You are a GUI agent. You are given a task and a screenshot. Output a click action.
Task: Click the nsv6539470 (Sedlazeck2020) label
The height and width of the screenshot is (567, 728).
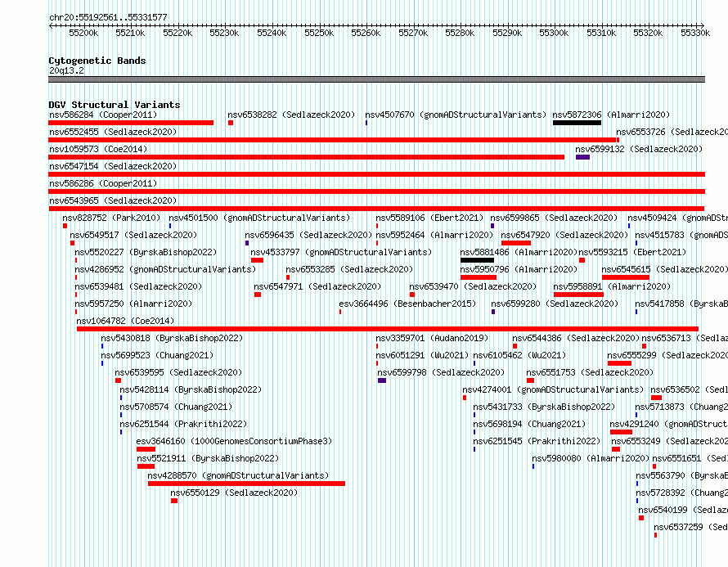473,286
